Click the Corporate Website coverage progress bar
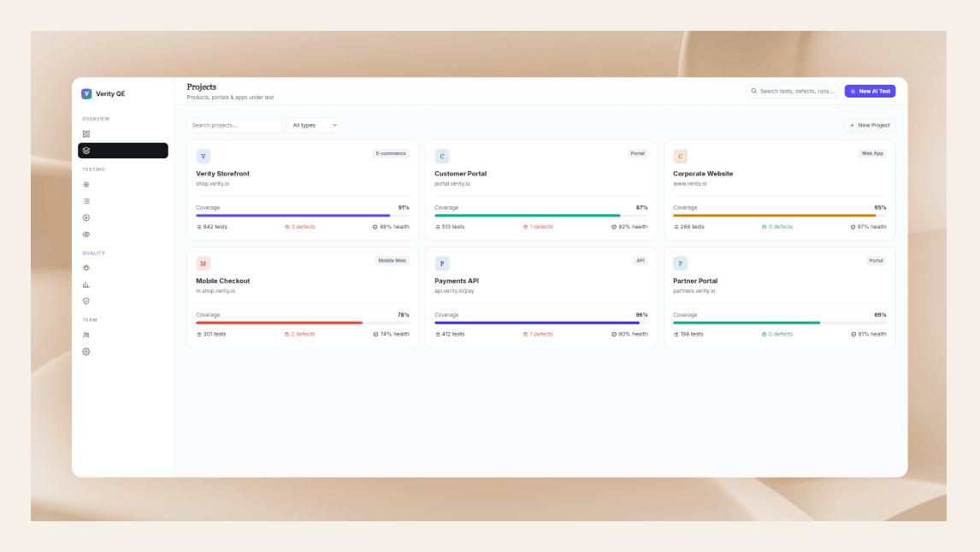 click(779, 216)
